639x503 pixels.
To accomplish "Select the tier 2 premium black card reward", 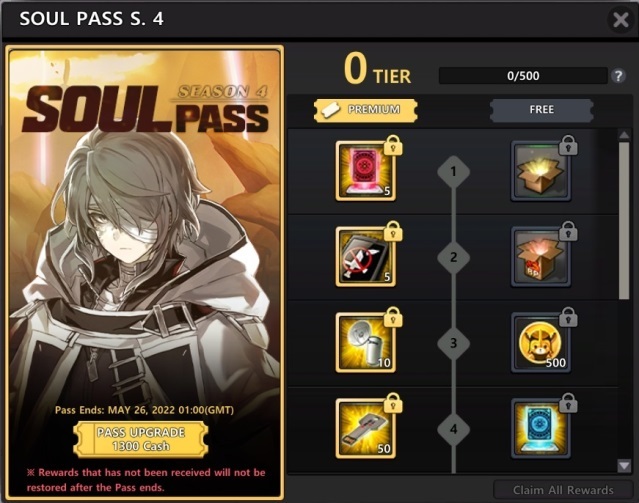I will tap(366, 257).
